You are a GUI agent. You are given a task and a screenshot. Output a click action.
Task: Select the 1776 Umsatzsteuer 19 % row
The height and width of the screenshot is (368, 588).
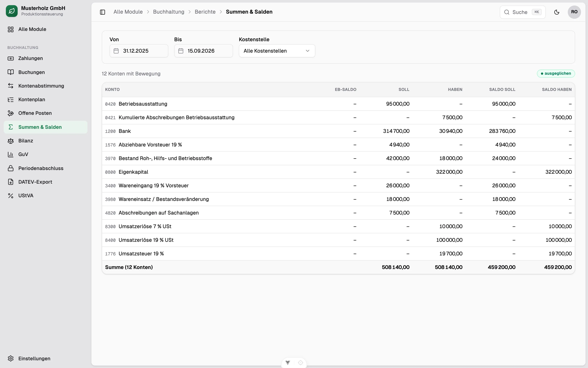[338, 254]
